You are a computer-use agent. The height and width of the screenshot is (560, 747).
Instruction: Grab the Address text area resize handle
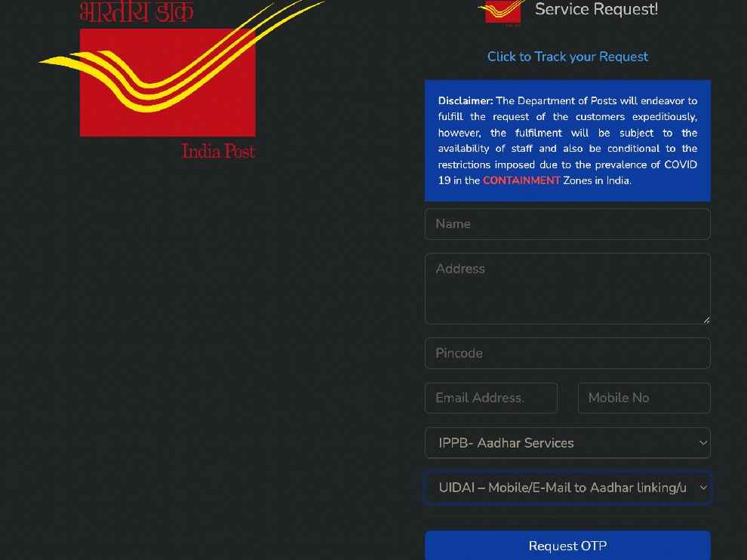click(x=706, y=320)
